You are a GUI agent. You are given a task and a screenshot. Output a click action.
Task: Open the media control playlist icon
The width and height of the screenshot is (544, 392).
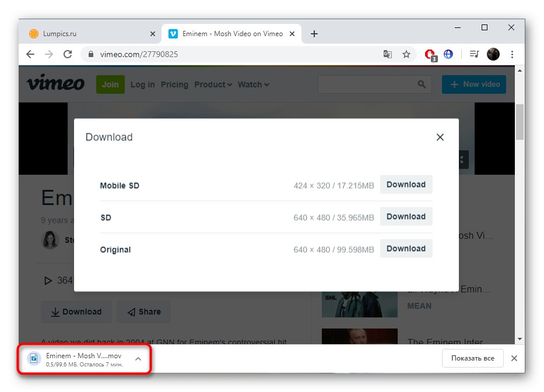[x=474, y=54]
